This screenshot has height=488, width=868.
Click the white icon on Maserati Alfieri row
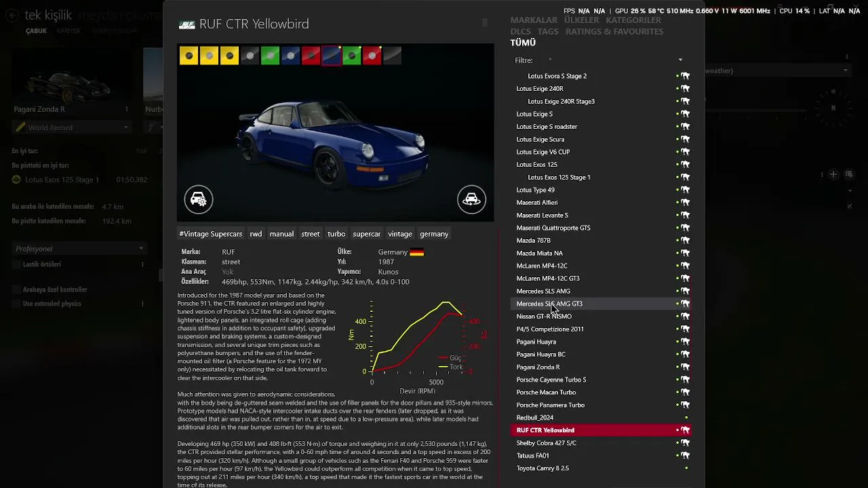pos(686,203)
